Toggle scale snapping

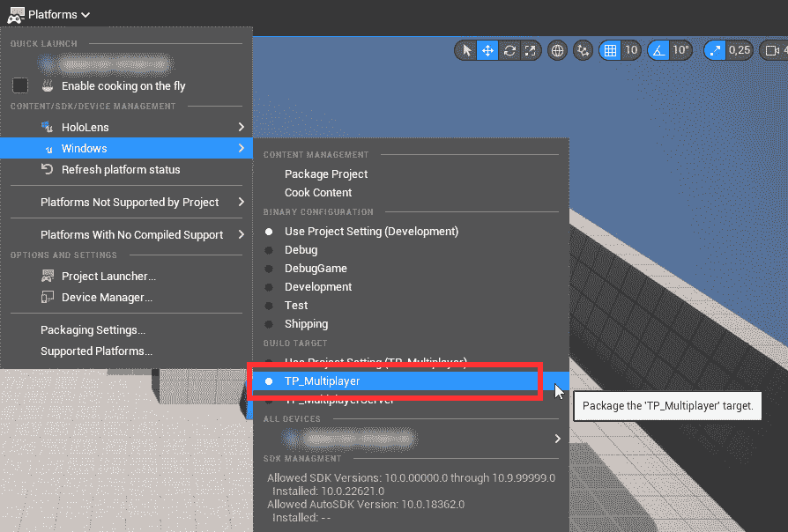click(715, 50)
